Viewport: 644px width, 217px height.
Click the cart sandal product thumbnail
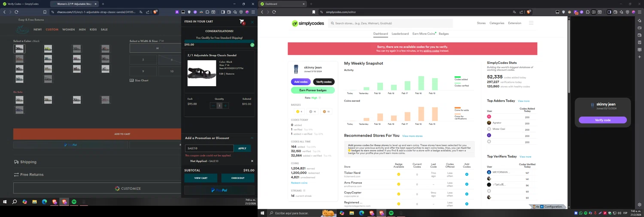(202, 73)
